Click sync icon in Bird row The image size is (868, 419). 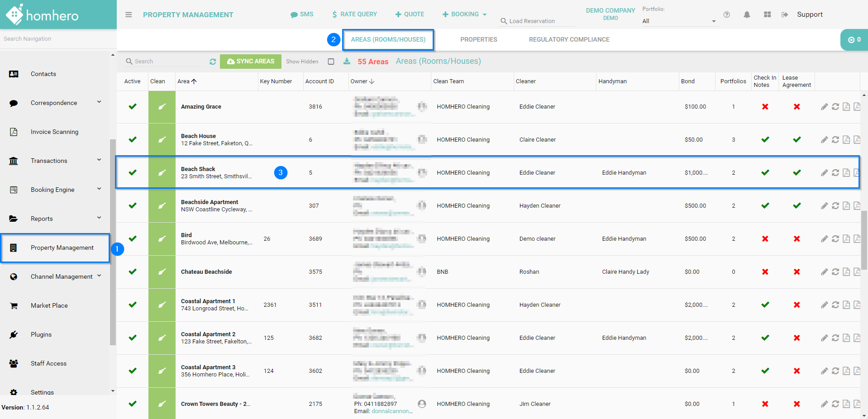[835, 239]
